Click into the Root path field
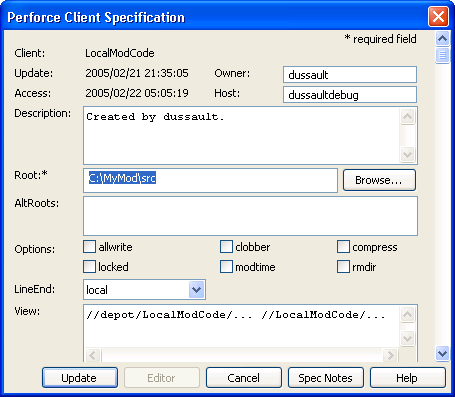 click(210, 180)
